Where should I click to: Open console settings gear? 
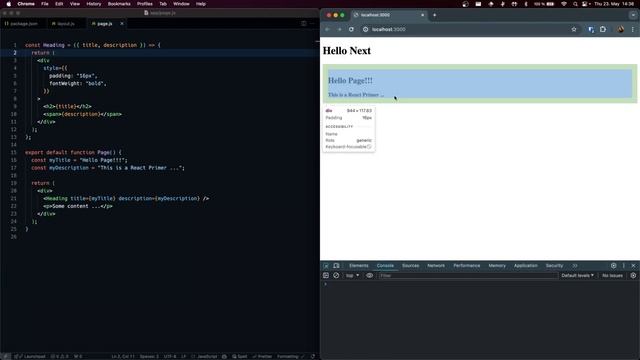coord(633,276)
